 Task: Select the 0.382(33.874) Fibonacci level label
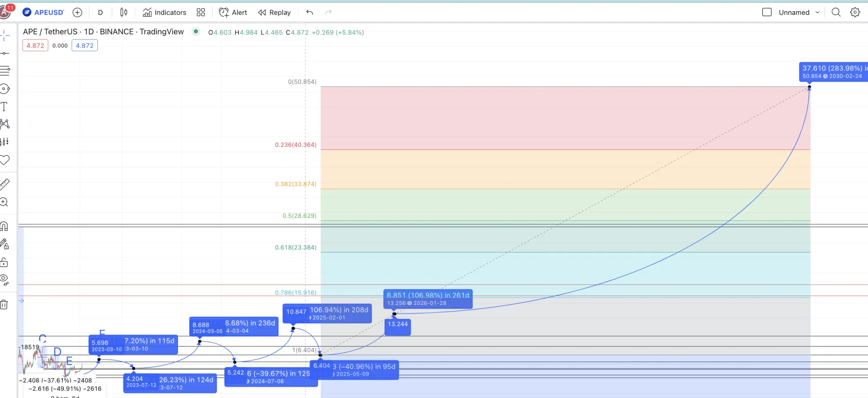(x=295, y=184)
